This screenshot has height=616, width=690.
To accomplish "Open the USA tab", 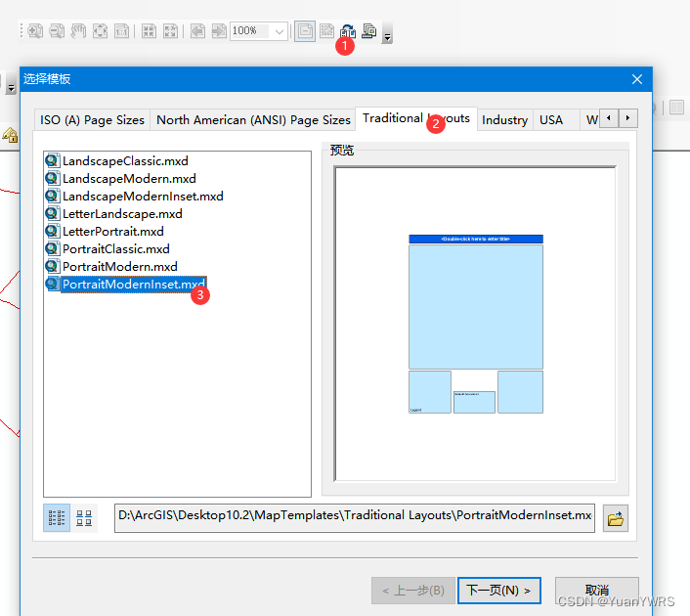I will coord(551,119).
